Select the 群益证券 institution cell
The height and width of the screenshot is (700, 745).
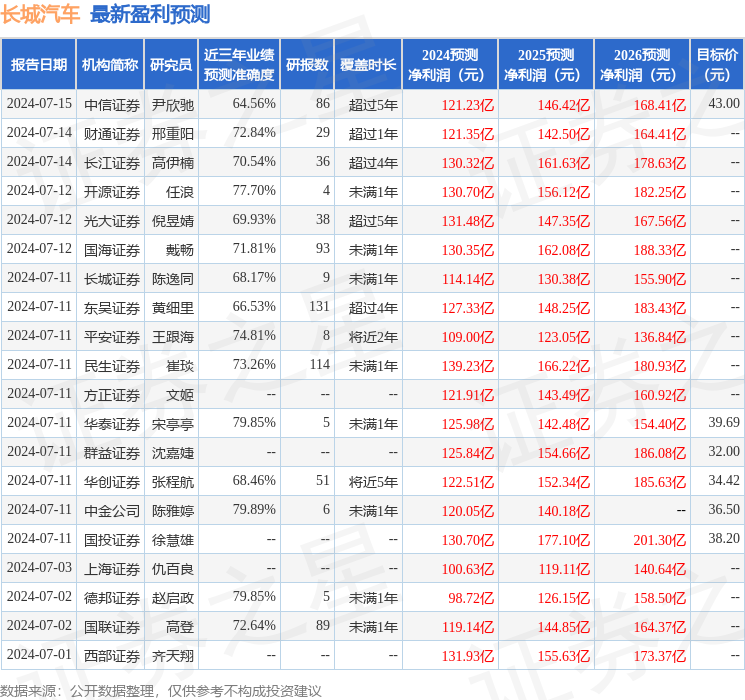112,453
